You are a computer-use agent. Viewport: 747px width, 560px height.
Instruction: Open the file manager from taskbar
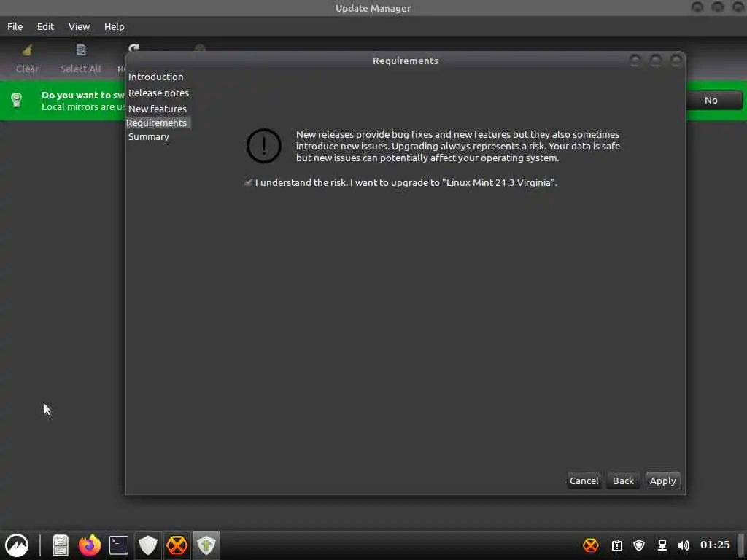click(x=61, y=545)
